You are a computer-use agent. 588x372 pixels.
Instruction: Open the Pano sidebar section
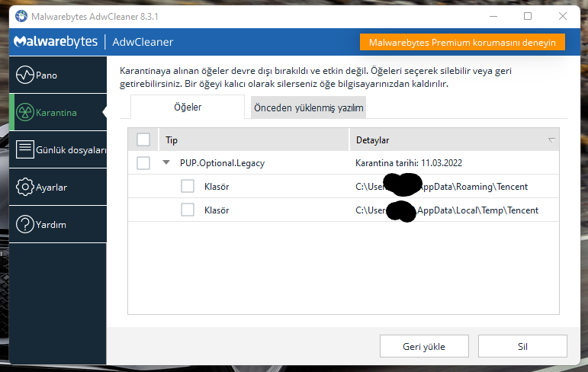click(x=58, y=75)
